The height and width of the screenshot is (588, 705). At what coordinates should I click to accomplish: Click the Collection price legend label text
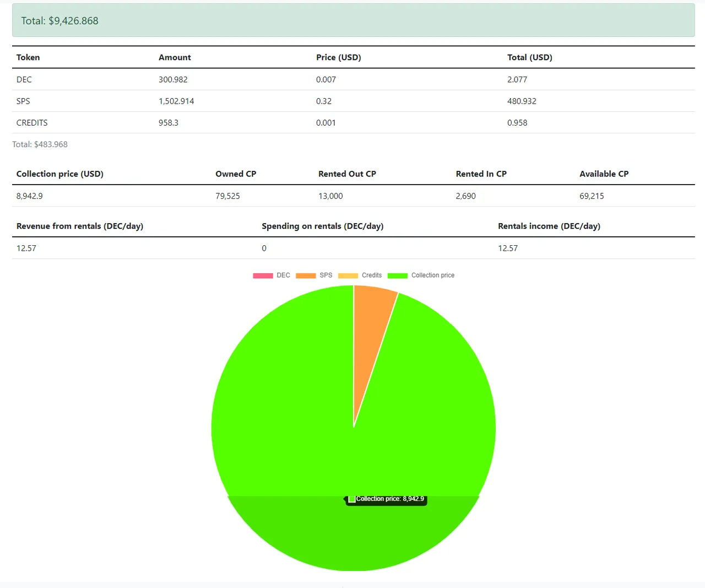[x=433, y=276]
